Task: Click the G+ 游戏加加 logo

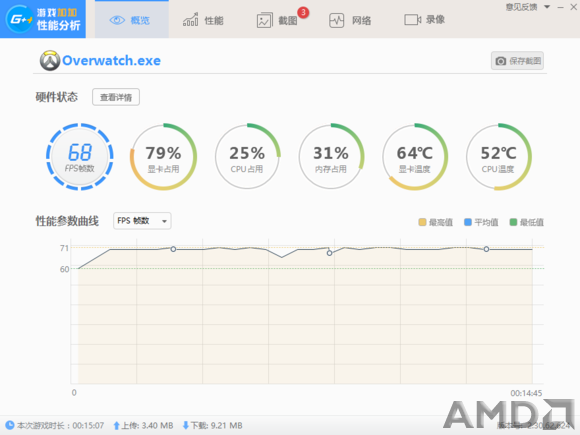Action: point(43,19)
